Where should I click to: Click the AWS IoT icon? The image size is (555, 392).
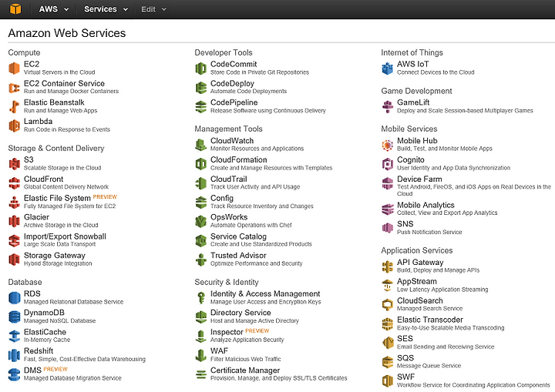(387, 68)
